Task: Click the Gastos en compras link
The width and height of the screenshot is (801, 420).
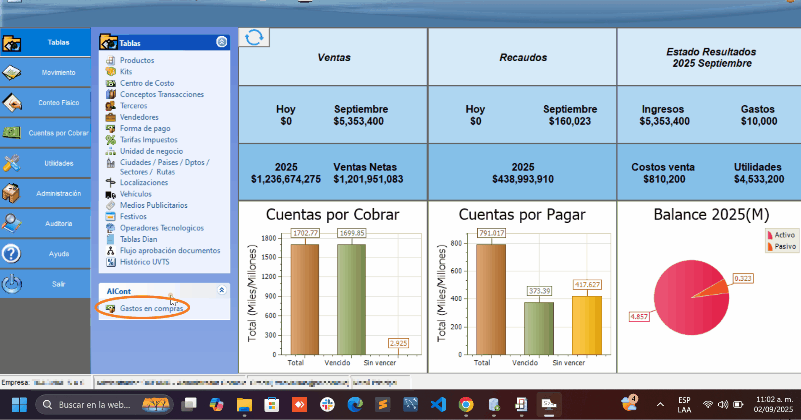Action: (152, 308)
